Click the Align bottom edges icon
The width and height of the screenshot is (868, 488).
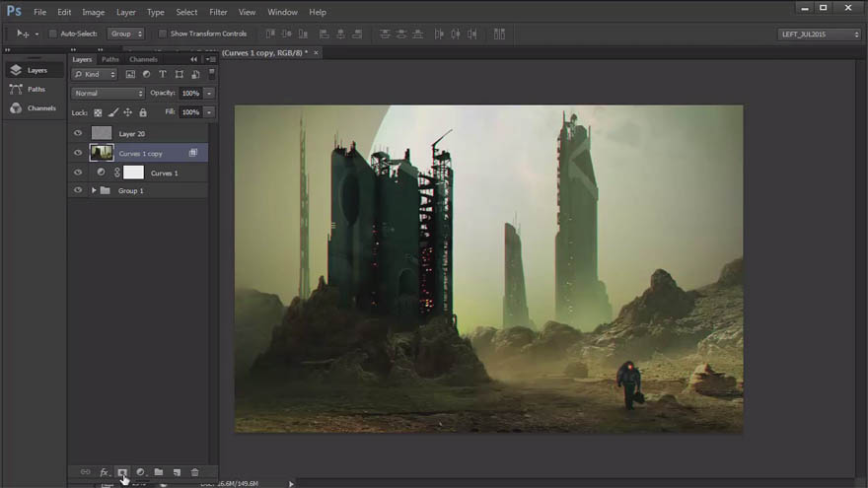click(303, 34)
